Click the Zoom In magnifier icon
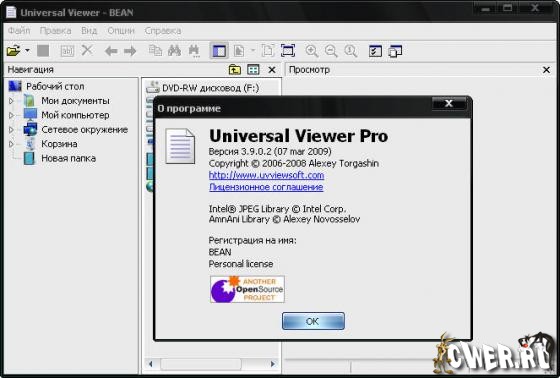This screenshot has width=560, height=378. tap(312, 51)
